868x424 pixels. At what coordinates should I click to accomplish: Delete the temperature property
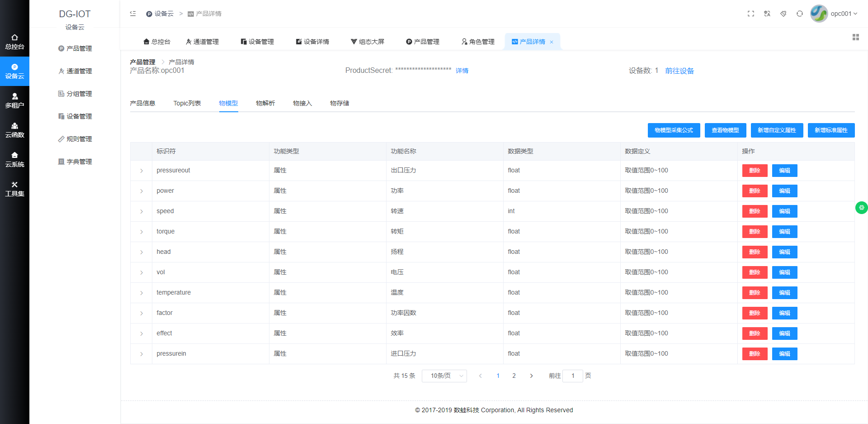pyautogui.click(x=755, y=293)
